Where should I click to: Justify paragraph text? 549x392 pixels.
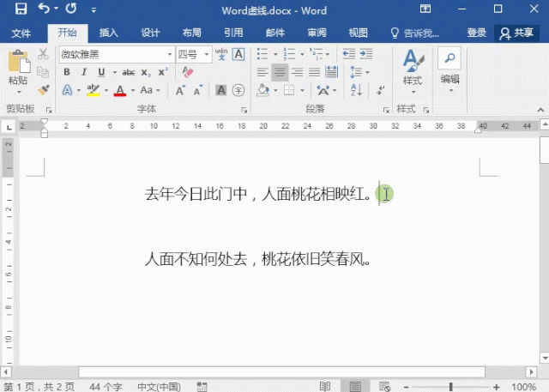314,72
